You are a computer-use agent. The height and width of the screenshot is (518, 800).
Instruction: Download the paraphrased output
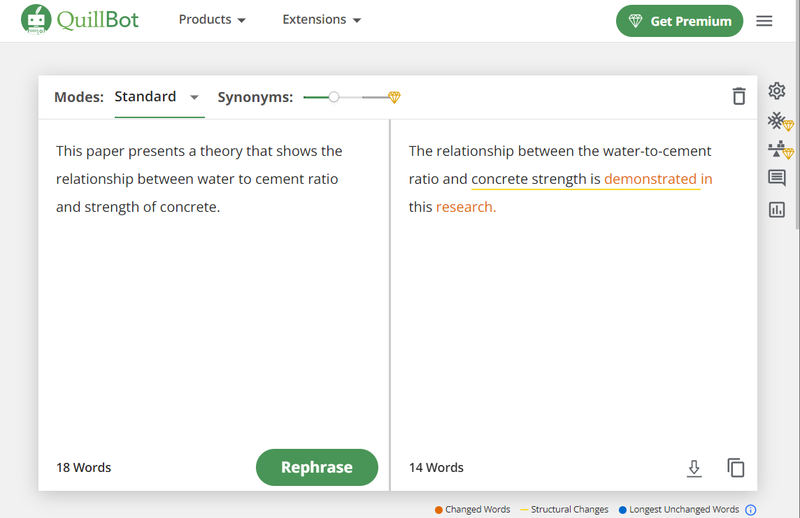pos(694,468)
